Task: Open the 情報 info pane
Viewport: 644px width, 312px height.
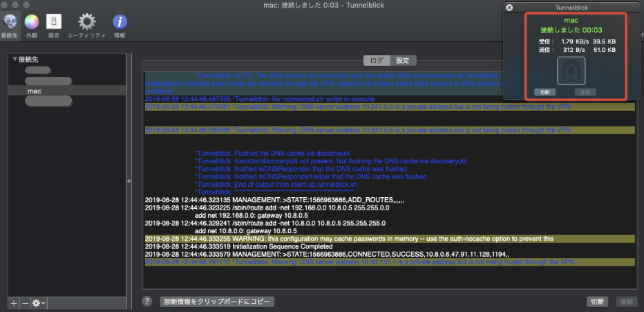Action: (x=120, y=26)
